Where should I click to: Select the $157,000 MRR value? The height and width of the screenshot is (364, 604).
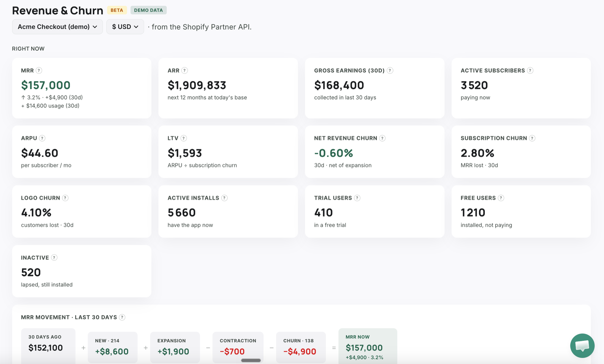(x=46, y=85)
